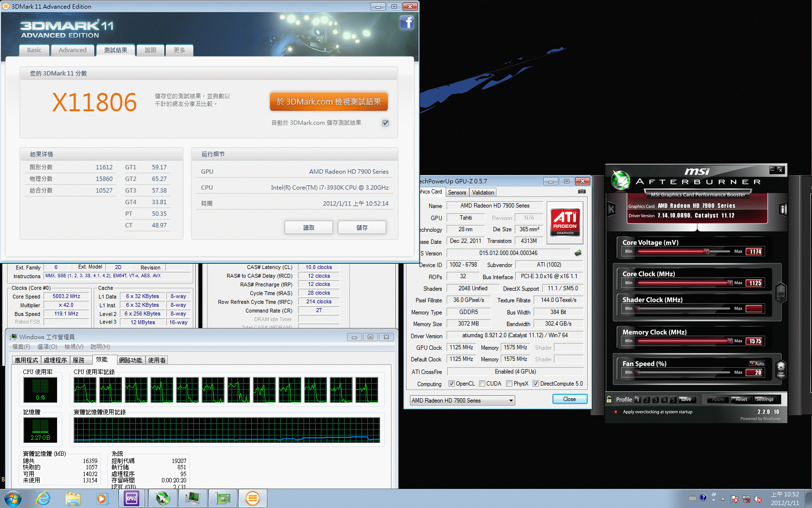Select Afterburner profile slot 1
Screen dimensions: 812x508
click(x=638, y=400)
